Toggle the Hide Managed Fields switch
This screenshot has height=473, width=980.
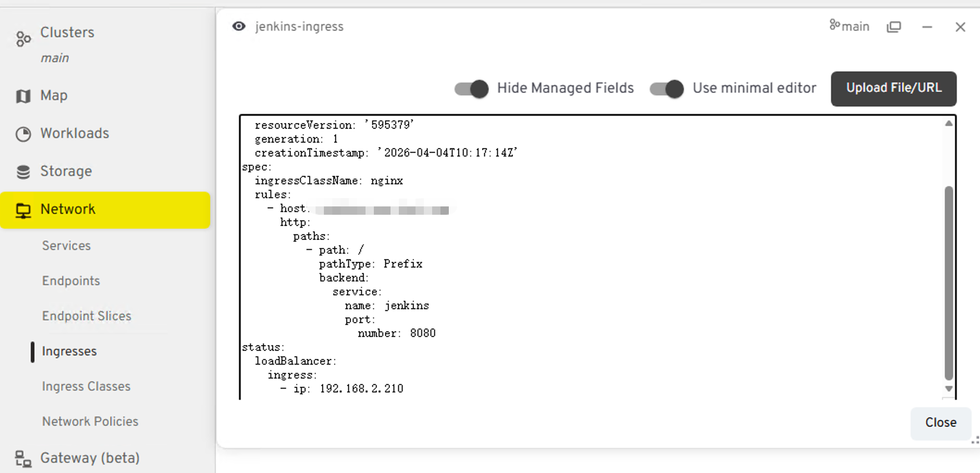(471, 88)
